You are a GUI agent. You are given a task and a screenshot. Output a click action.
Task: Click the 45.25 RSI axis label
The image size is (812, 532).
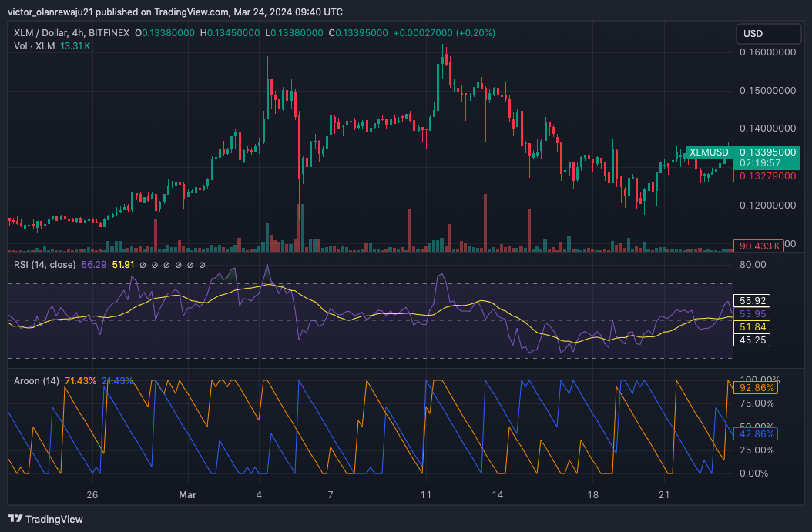(x=753, y=340)
